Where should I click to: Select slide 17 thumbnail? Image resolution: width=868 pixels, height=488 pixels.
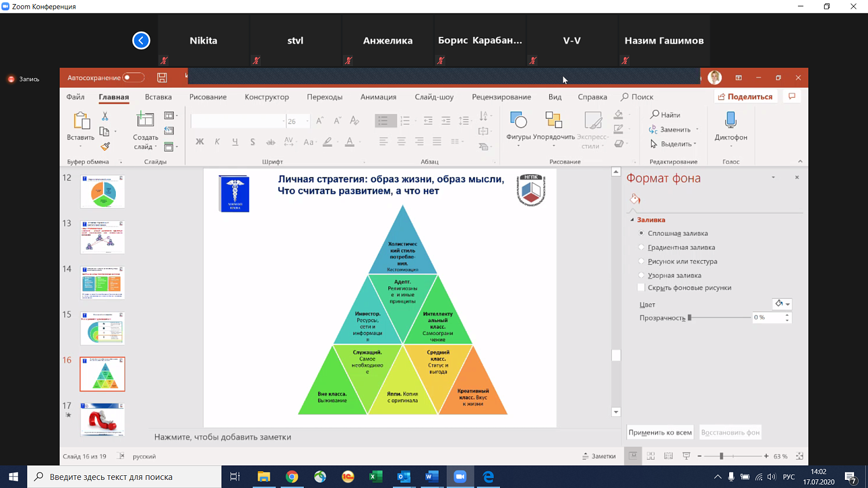click(102, 419)
